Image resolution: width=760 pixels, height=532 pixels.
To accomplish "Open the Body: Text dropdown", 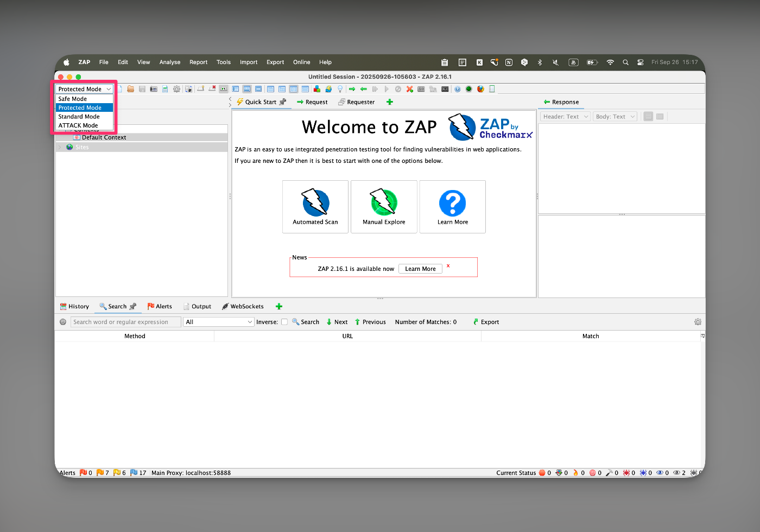I will [x=615, y=117].
